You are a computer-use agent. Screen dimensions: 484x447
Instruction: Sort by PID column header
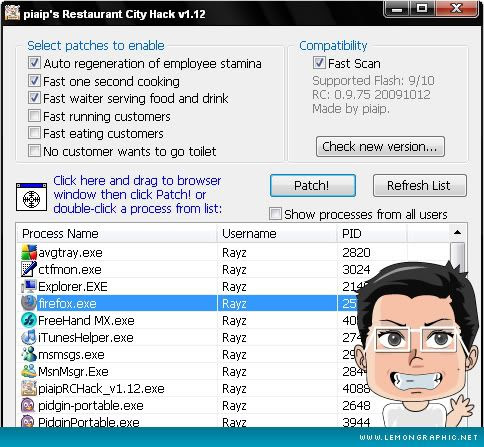pos(372,233)
